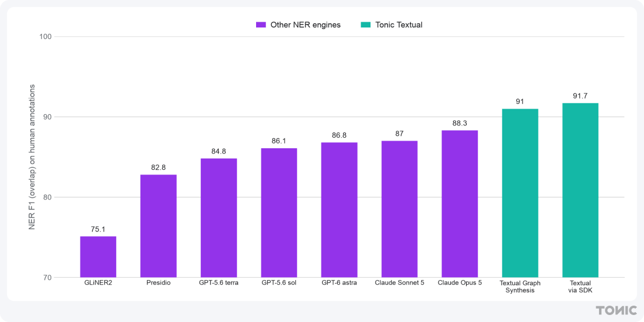
Task: Click the Presidio bar
Action: point(159,226)
